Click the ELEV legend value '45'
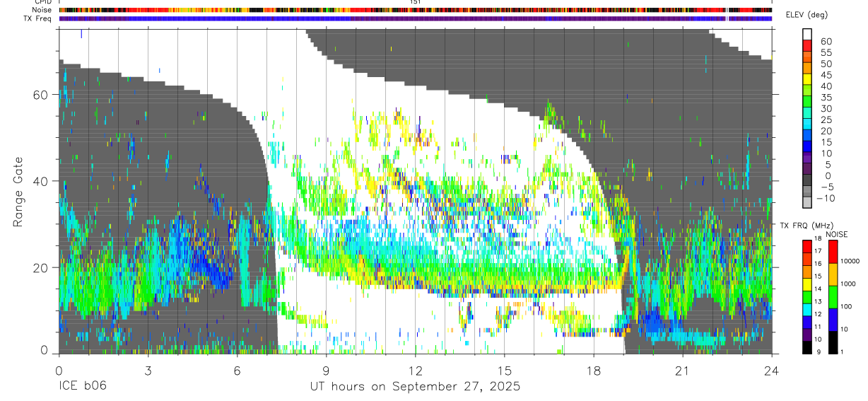This screenshot has width=868, height=401. click(x=826, y=75)
